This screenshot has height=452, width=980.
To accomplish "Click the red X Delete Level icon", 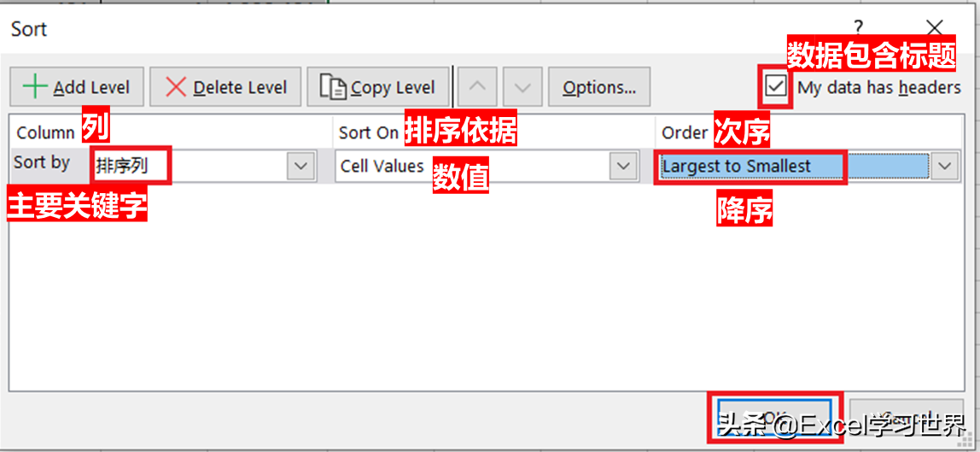I will (176, 87).
